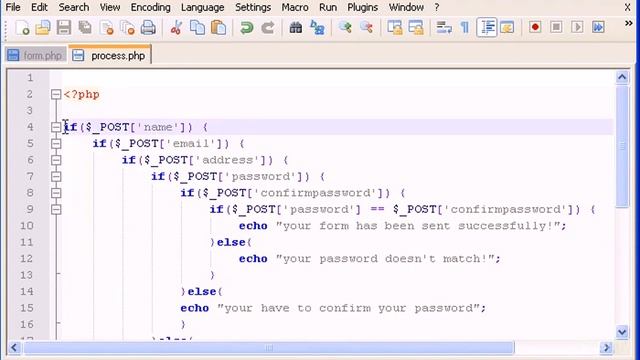Click line number 10 in margin
The width and height of the screenshot is (640, 360).
(x=27, y=226)
